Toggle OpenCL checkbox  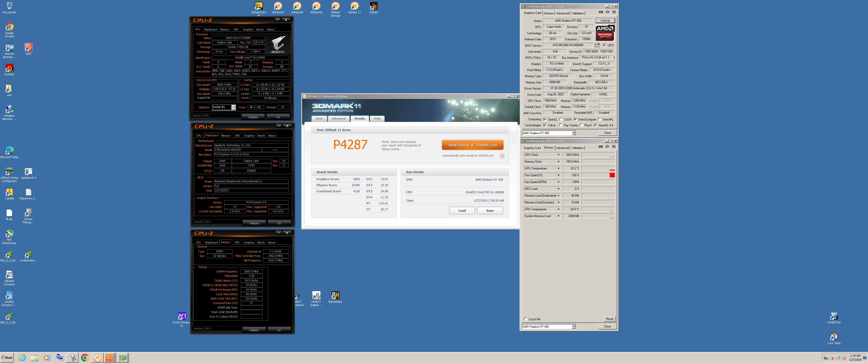(x=545, y=119)
